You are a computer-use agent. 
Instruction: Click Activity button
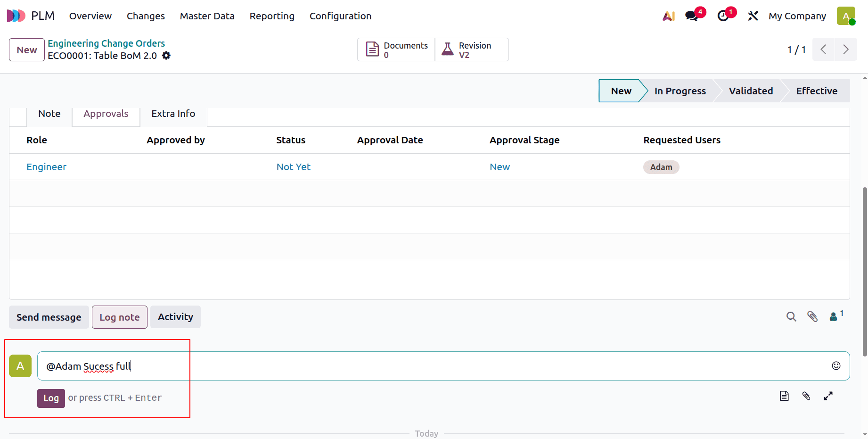click(175, 317)
